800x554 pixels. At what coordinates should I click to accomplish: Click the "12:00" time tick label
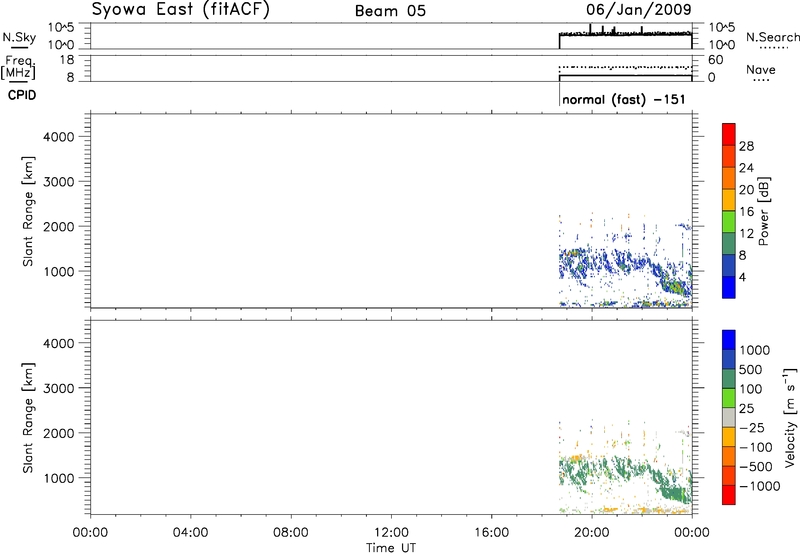(x=391, y=533)
